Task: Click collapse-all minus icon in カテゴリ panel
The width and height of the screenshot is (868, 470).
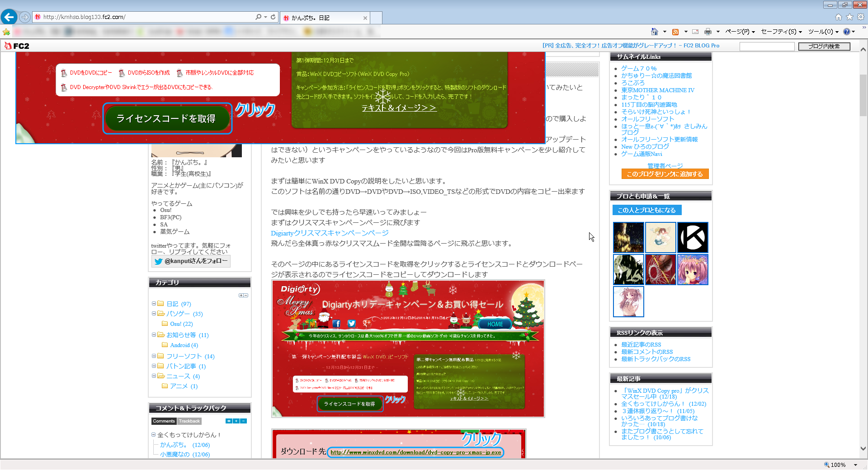Action: (246, 296)
